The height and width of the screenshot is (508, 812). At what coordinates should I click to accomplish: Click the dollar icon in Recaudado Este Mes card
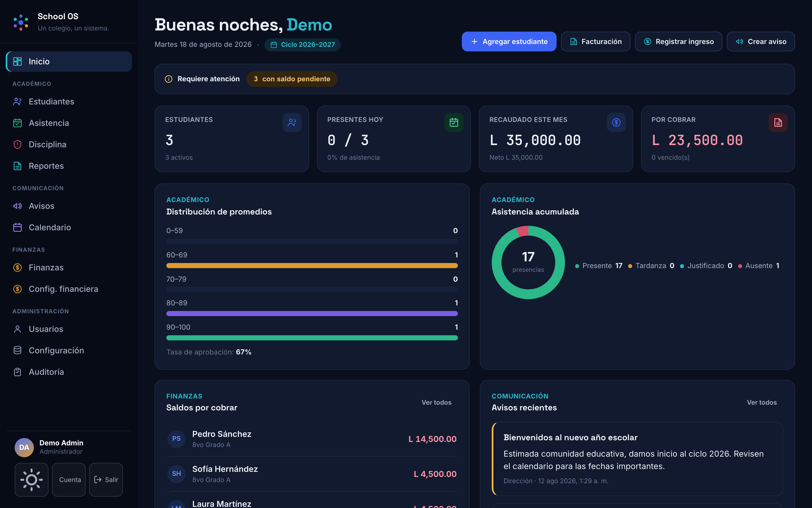pyautogui.click(x=616, y=123)
